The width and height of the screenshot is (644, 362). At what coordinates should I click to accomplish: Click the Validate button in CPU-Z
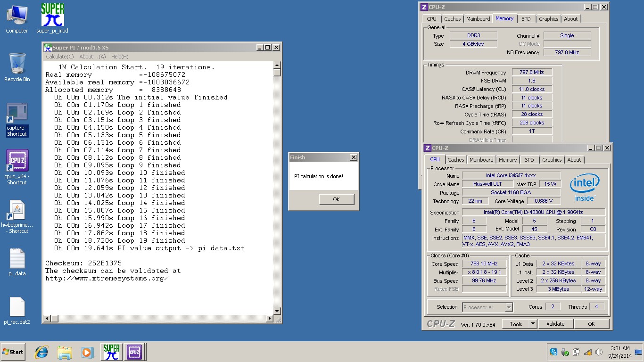(555, 324)
